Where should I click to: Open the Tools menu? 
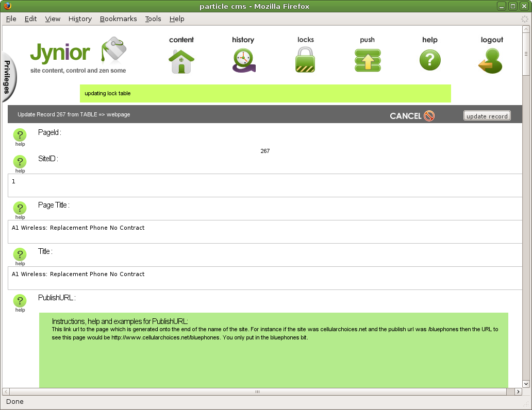pos(153,19)
